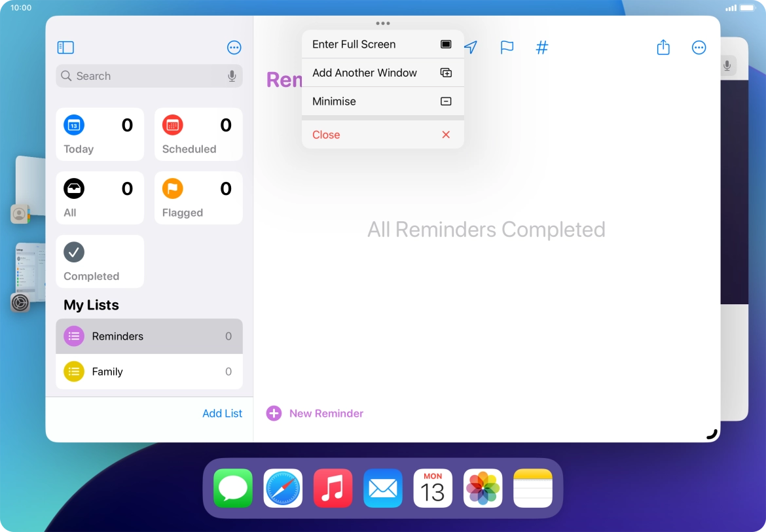Image resolution: width=766 pixels, height=532 pixels.
Task: Click the Search input field
Action: click(144, 76)
